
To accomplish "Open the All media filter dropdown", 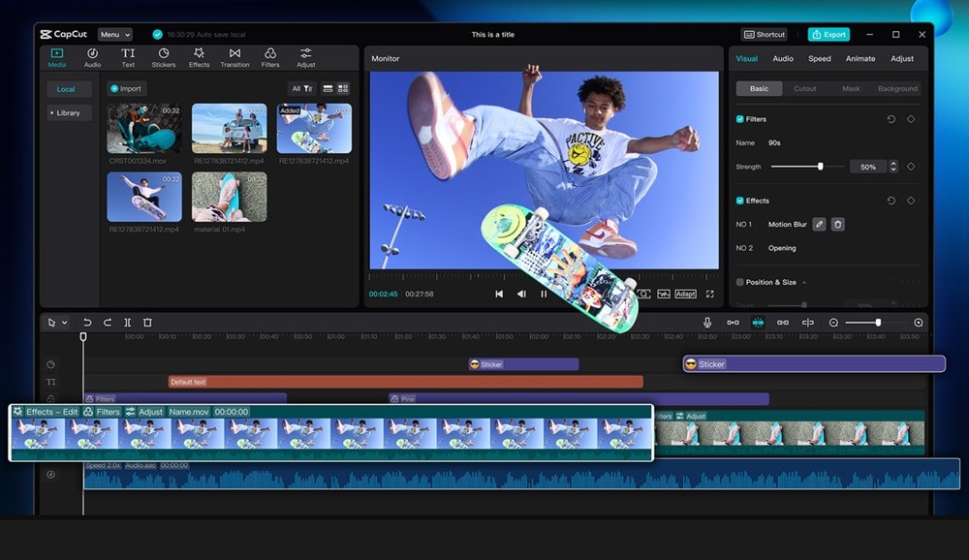I will coord(302,88).
